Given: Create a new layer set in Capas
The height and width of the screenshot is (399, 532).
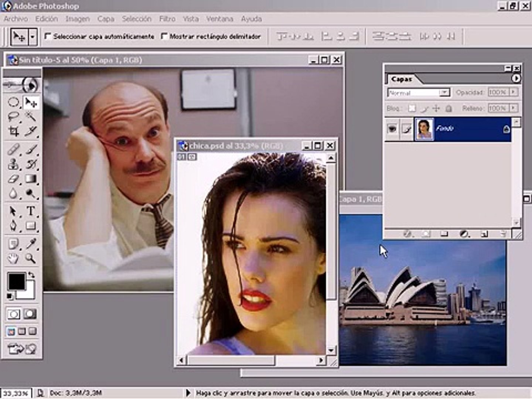Looking at the screenshot, I should 444,234.
